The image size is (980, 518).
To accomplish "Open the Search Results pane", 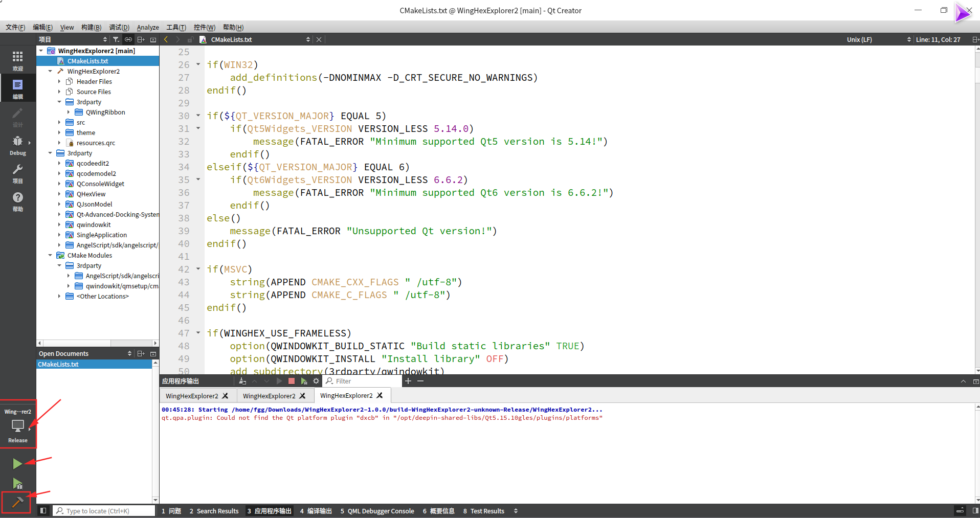I will (214, 511).
